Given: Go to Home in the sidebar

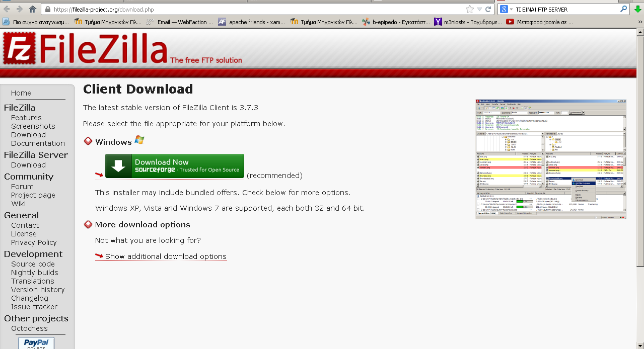Looking at the screenshot, I should 21,93.
